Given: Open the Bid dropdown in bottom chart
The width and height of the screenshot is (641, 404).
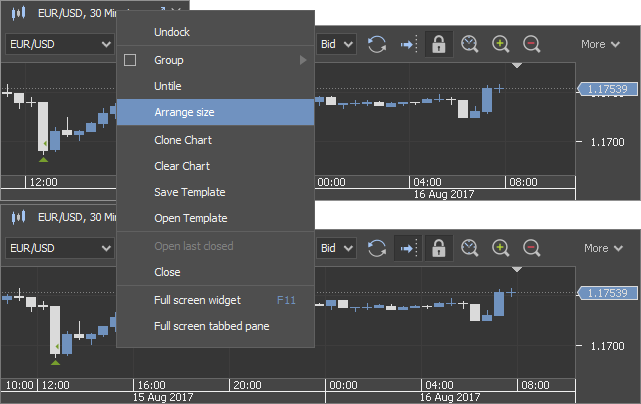Looking at the screenshot, I should 336,248.
